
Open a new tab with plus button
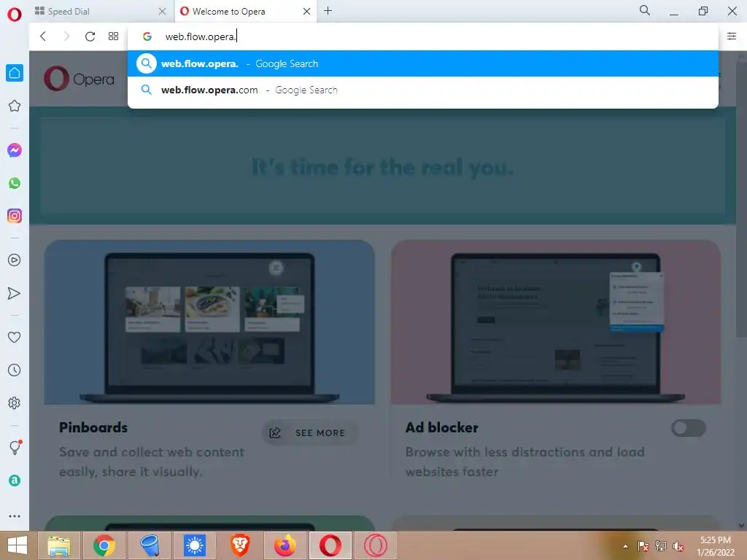(328, 10)
